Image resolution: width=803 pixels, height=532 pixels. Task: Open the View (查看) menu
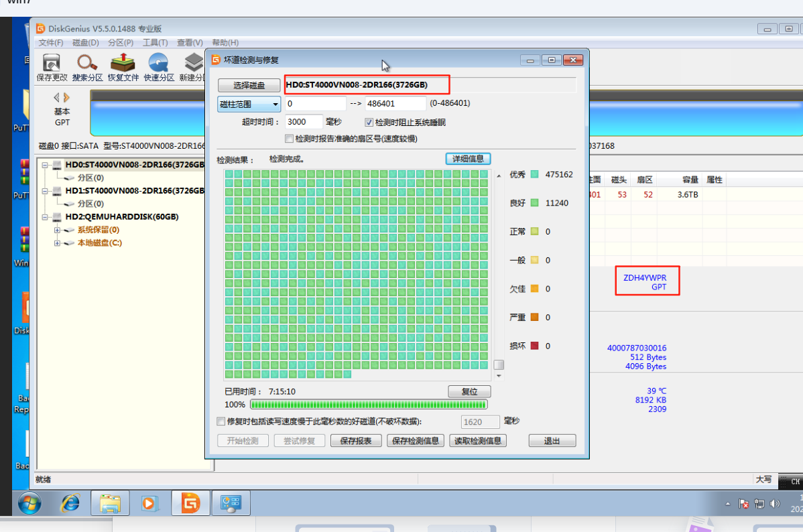[x=190, y=42]
